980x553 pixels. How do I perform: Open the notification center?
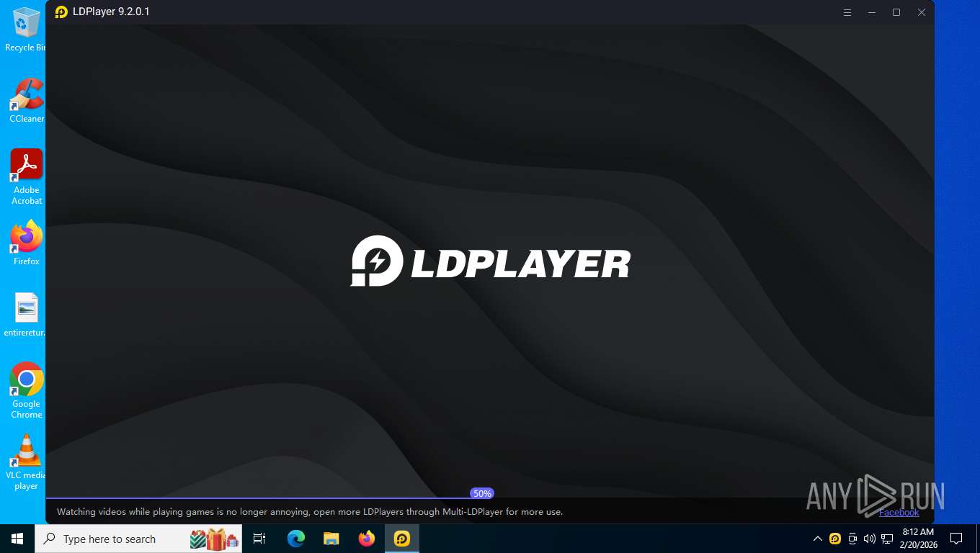[x=956, y=539]
